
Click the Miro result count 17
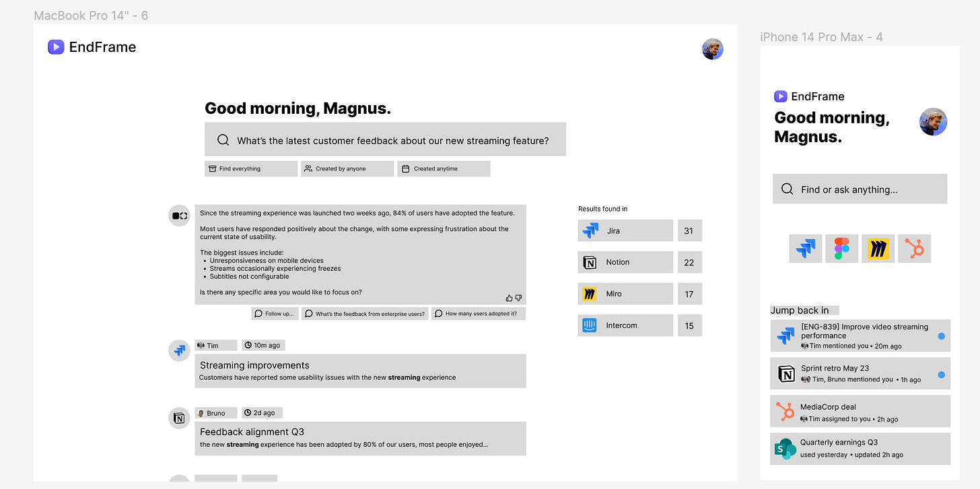689,294
